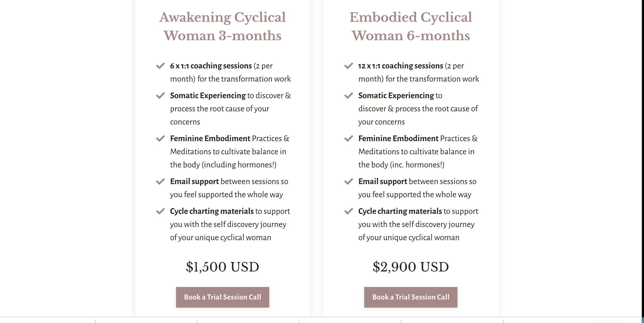644x323 pixels.
Task: Click Email support checkmark in 6-months plan
Action: pyautogui.click(x=349, y=181)
